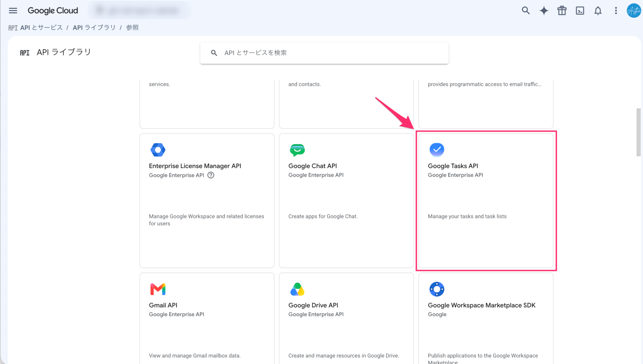Open the Google Drive API title
The height and width of the screenshot is (364, 643).
coord(313,305)
